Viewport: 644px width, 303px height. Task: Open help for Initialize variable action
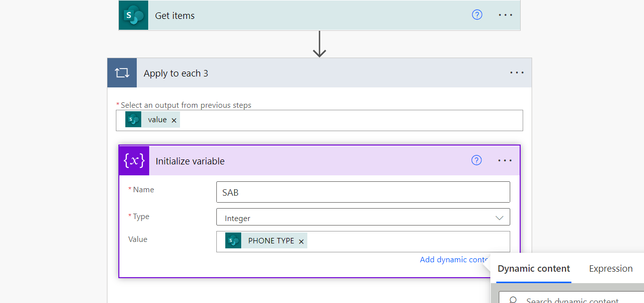pos(476,160)
